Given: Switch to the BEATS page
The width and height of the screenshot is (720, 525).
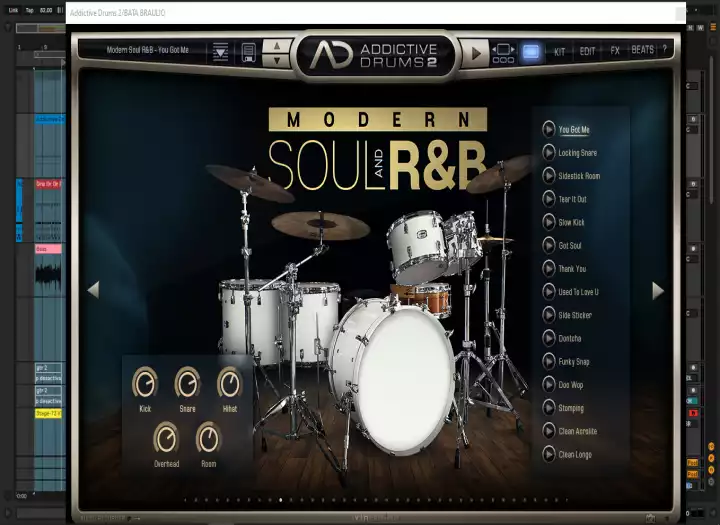Looking at the screenshot, I should click(x=642, y=50).
